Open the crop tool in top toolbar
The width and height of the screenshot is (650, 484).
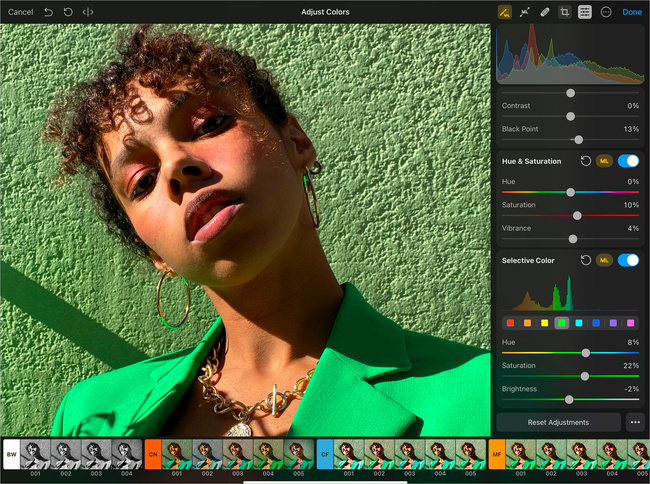pos(565,12)
